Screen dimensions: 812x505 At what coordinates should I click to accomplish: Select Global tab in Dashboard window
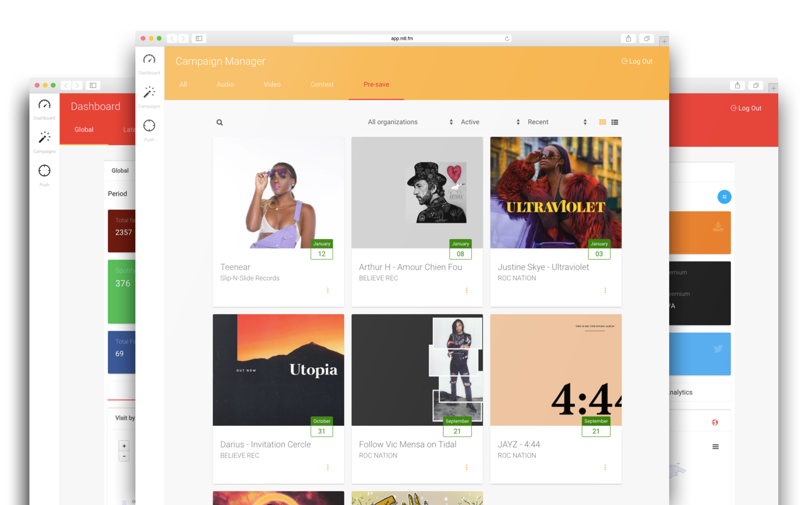tap(84, 130)
